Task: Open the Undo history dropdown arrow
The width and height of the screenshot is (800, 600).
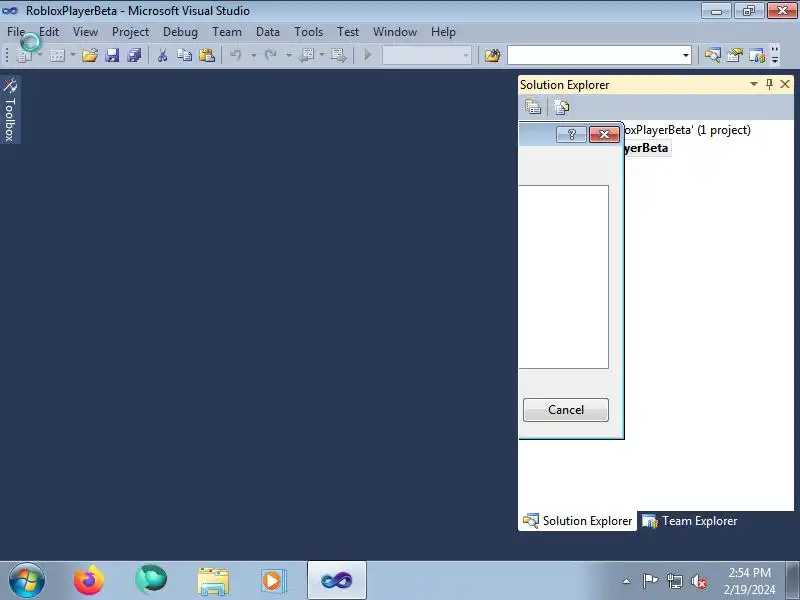Action: tap(253, 55)
